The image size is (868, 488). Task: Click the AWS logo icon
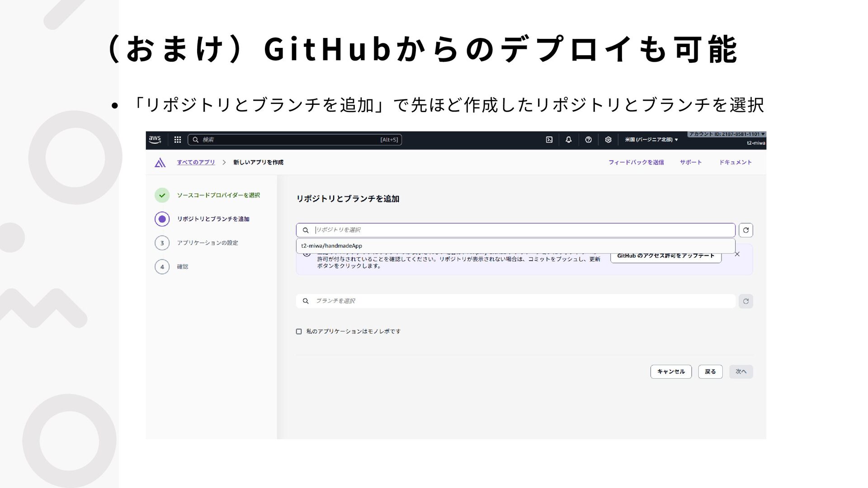(155, 140)
